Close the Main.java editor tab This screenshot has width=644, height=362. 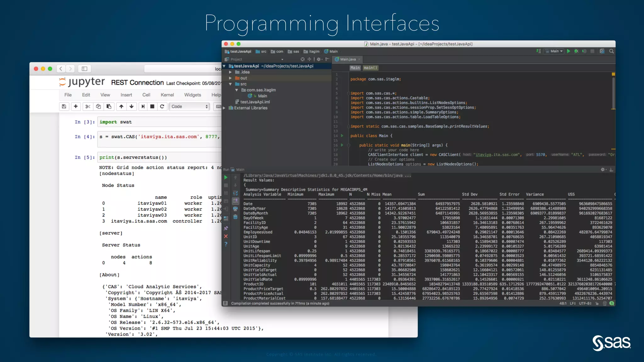[x=359, y=59]
